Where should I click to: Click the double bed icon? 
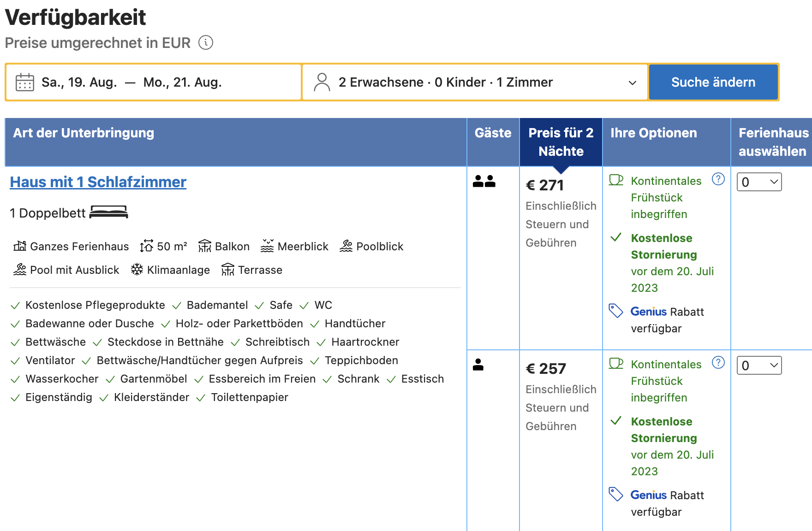tap(108, 212)
